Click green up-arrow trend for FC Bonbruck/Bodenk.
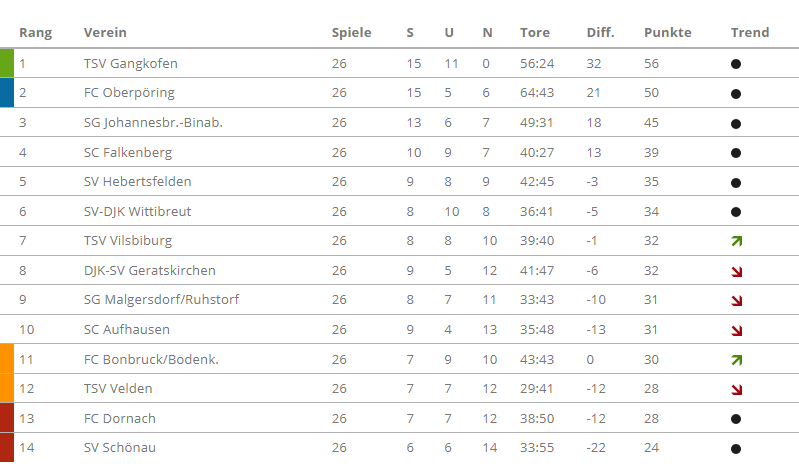This screenshot has height=467, width=799. tap(736, 360)
